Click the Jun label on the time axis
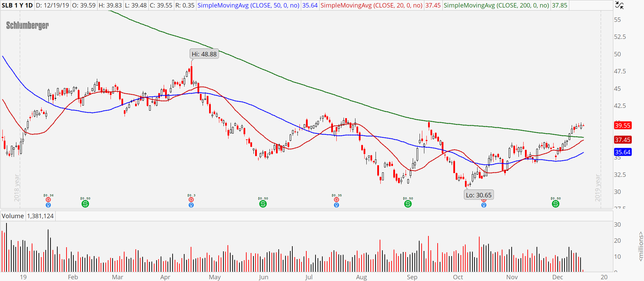The image size is (644, 281). (x=264, y=277)
